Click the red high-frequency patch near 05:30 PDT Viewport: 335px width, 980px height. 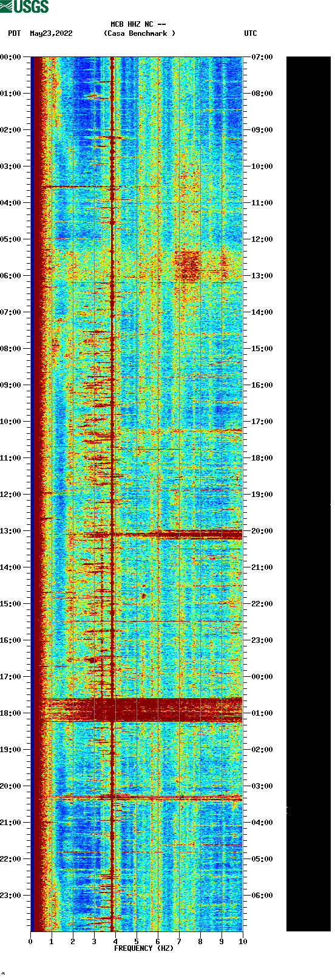click(x=188, y=266)
